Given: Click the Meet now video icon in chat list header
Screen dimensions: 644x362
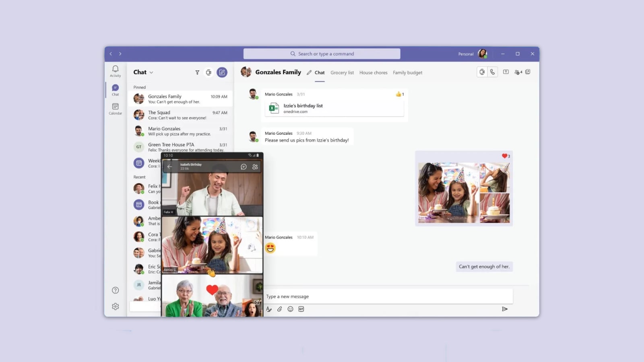Looking at the screenshot, I should point(208,72).
